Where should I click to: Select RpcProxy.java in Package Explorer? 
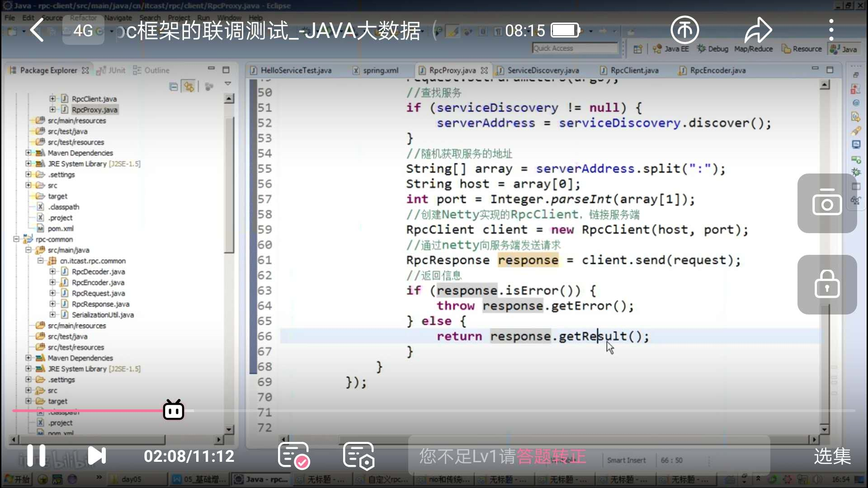94,110
